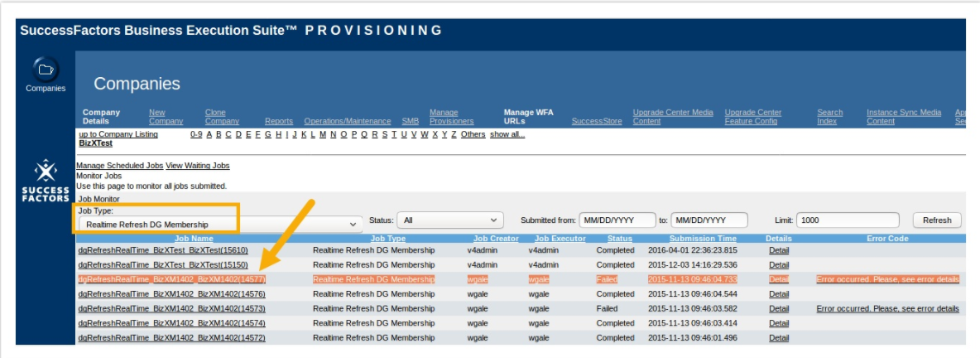The width and height of the screenshot is (980, 358).
Task: Open Detail for job 15610
Action: click(x=779, y=249)
